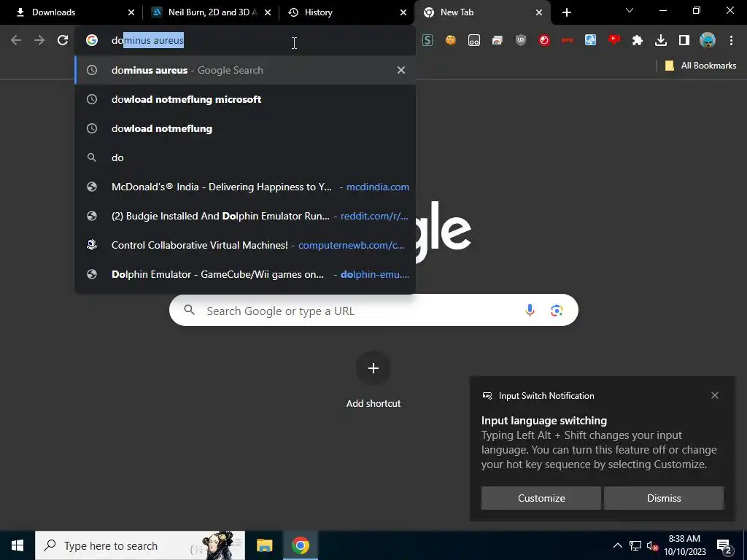Screen dimensions: 747x560
Task: Select the 'dowload notmeflung' suggestion
Action: (x=245, y=128)
